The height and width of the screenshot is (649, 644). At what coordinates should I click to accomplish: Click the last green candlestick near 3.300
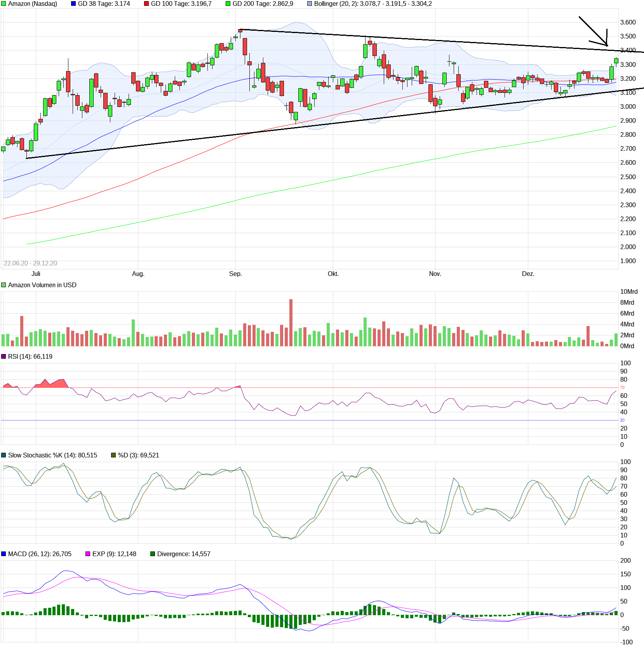[616, 61]
